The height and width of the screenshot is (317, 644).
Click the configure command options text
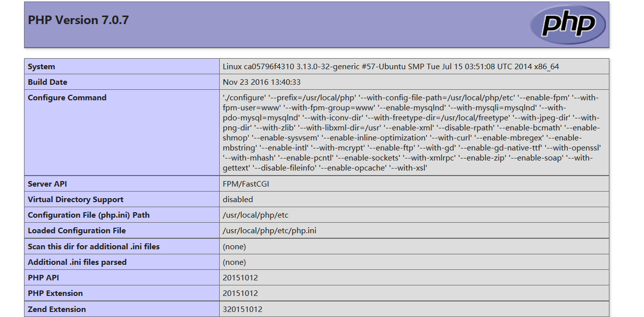click(411, 133)
